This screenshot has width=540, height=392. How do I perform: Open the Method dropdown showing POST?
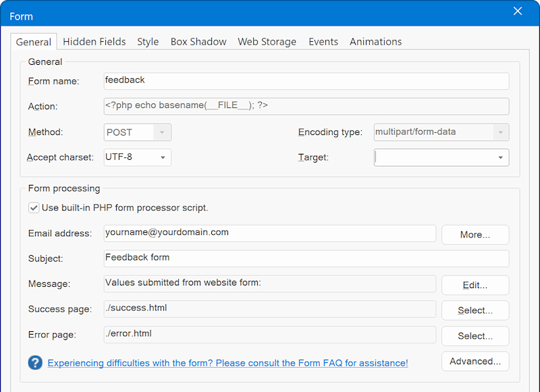tap(161, 132)
